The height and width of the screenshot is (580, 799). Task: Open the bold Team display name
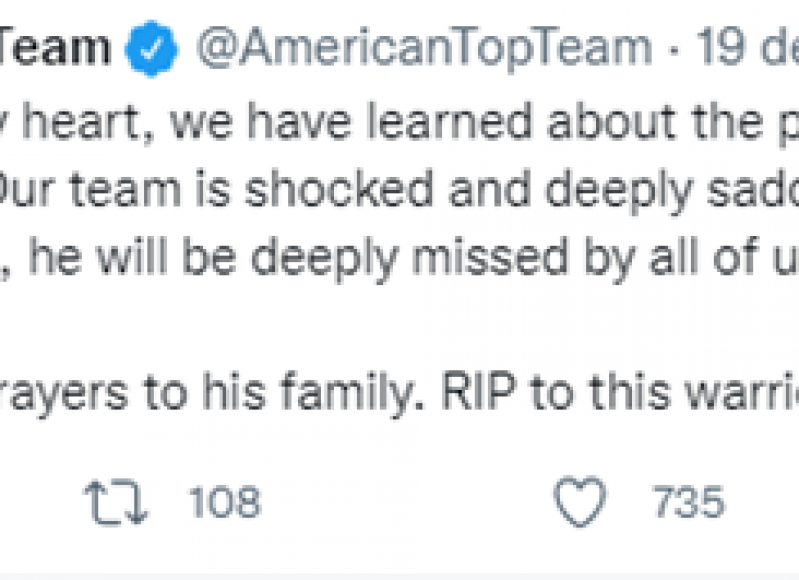click(55, 47)
